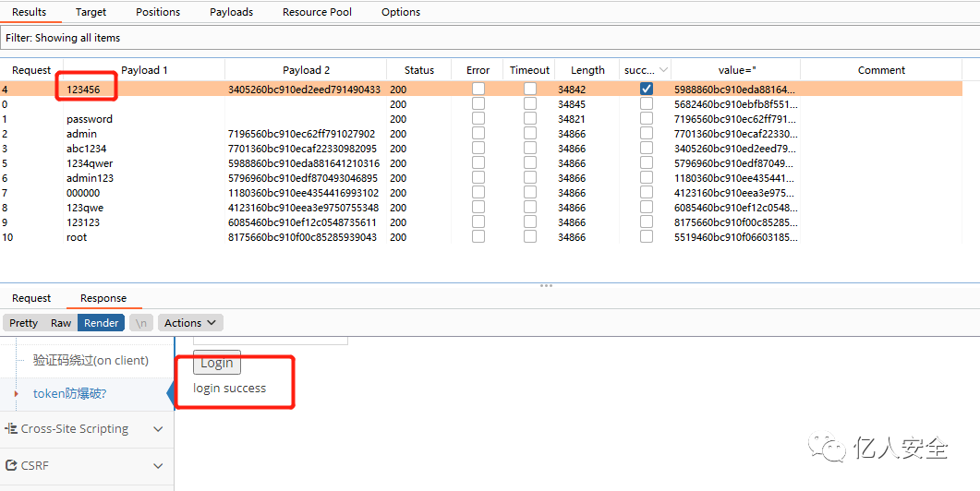Sort by Timeout column header

coord(529,70)
